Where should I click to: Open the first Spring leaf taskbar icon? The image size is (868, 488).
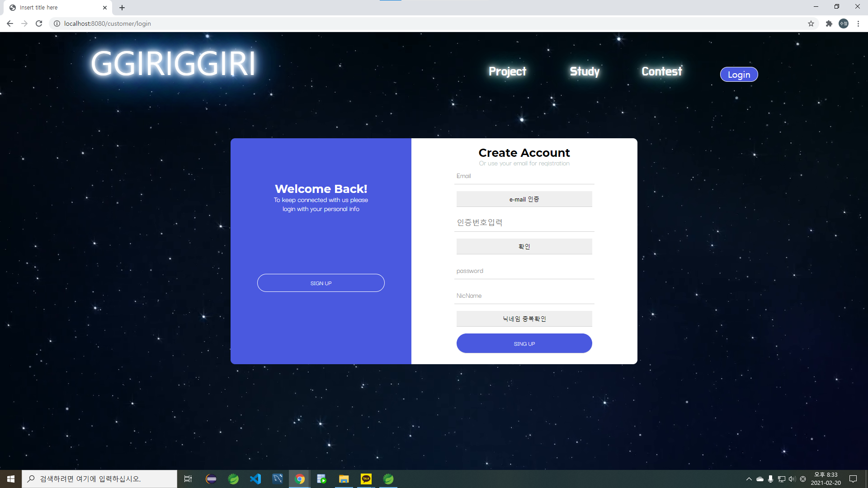click(233, 479)
